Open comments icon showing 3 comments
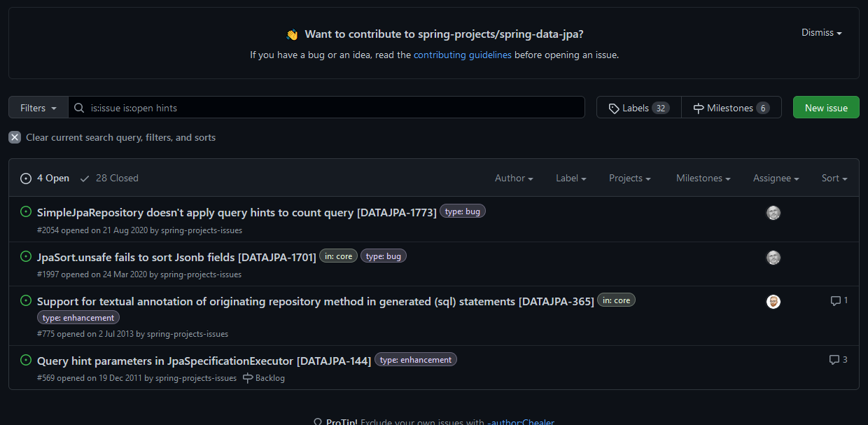The width and height of the screenshot is (868, 425). pos(838,360)
